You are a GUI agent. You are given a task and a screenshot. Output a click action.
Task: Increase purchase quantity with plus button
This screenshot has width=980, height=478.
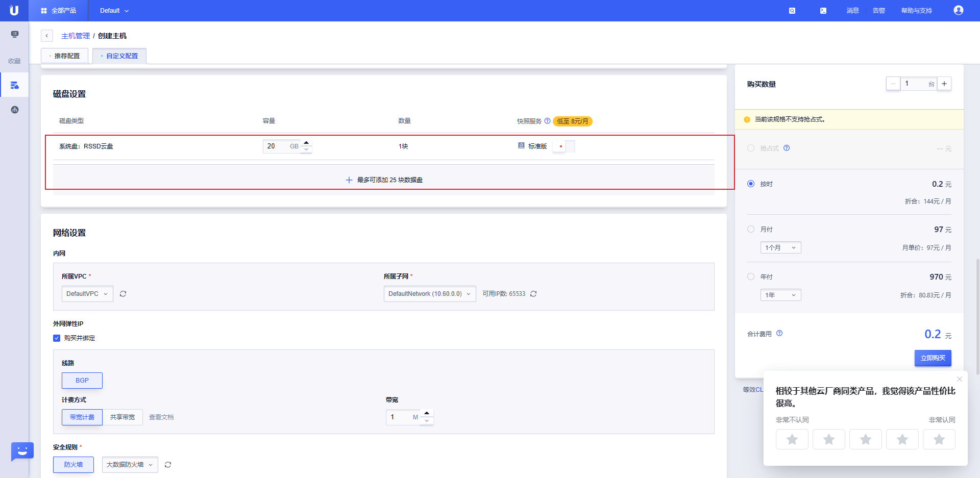(944, 84)
